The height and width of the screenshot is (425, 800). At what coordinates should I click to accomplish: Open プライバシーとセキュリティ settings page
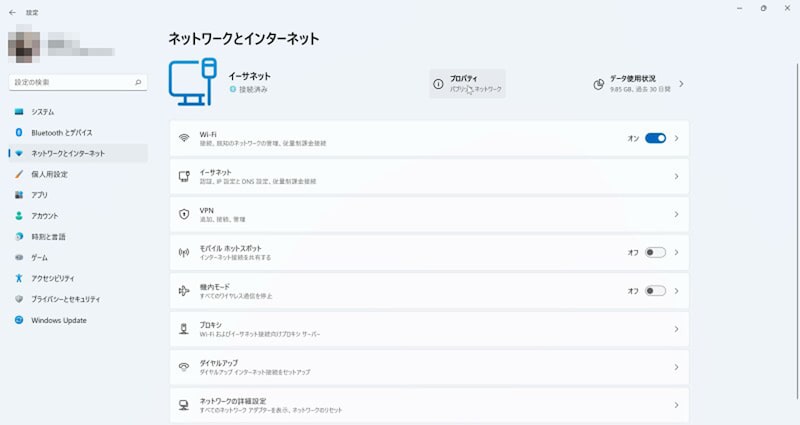pyautogui.click(x=65, y=299)
